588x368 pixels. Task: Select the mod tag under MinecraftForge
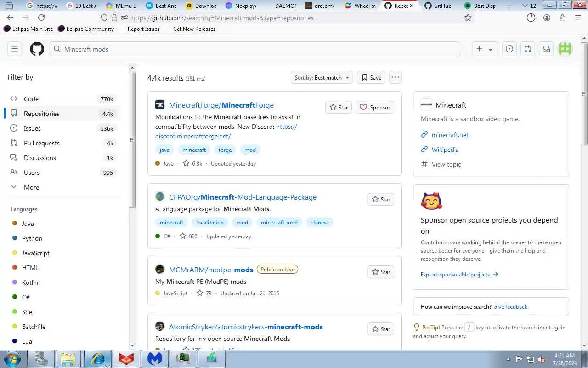[250, 149]
